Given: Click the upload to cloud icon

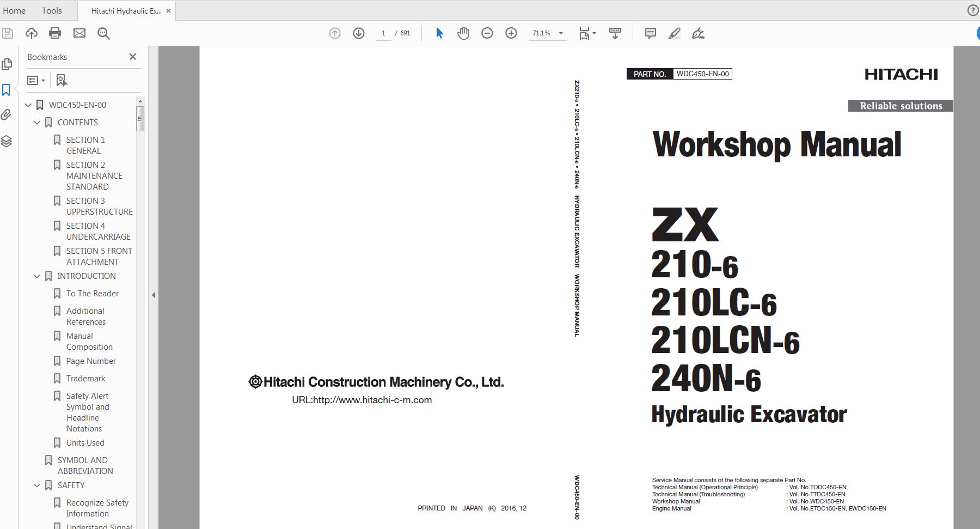Looking at the screenshot, I should coord(32,33).
